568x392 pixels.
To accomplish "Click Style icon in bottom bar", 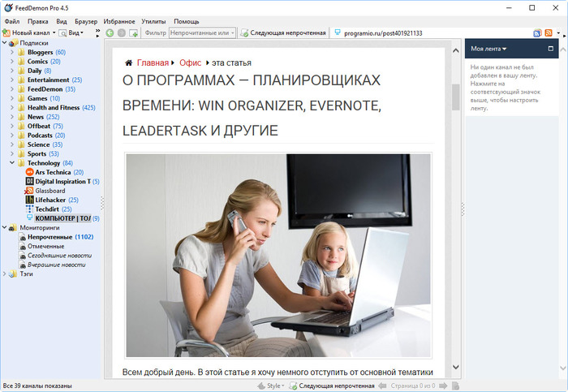I will click(261, 386).
